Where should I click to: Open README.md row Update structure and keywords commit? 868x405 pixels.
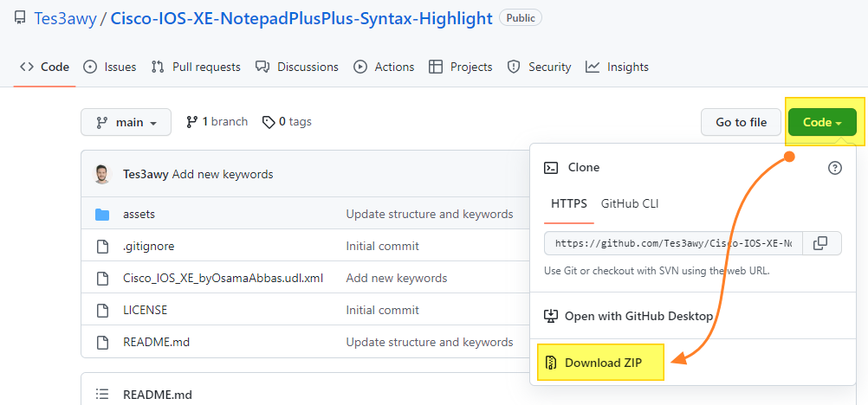430,342
